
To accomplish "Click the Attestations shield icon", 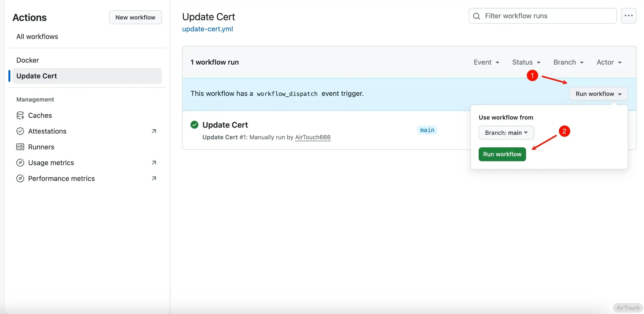I will pos(20,131).
